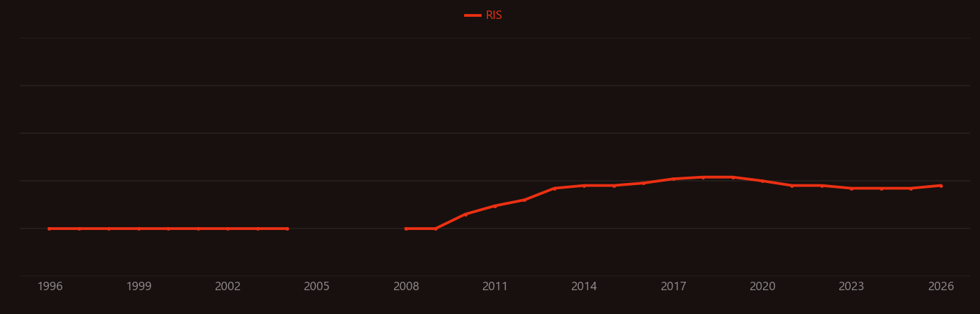Viewport: 980px width, 314px height.
Task: Select the 1996 data point on the line
Action: pos(49,228)
